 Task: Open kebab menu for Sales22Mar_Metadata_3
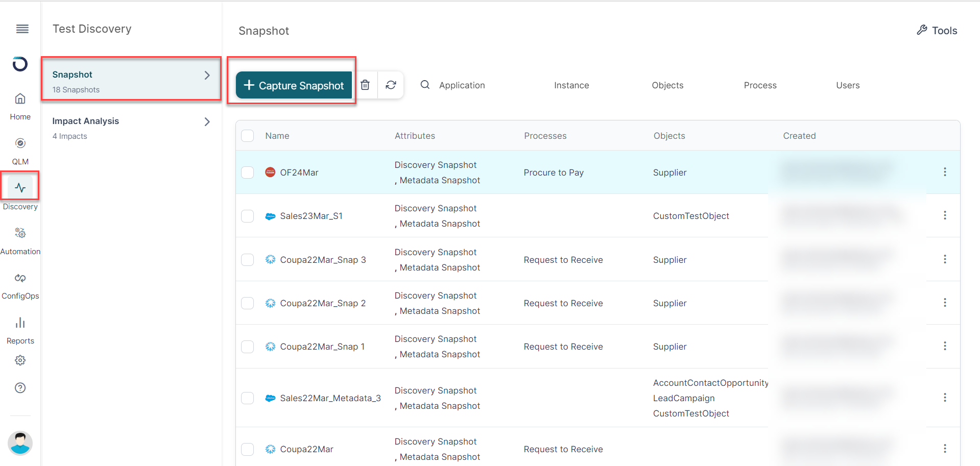point(945,397)
